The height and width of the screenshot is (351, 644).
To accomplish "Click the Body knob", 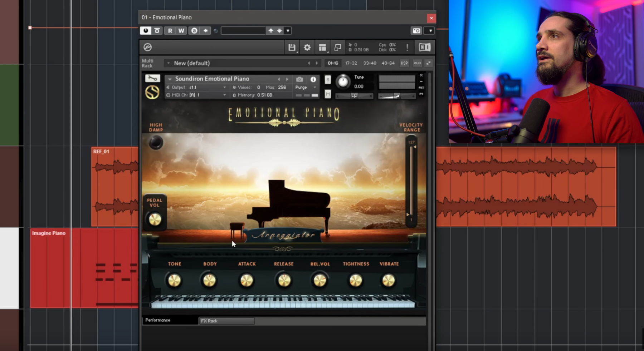I will point(210,281).
